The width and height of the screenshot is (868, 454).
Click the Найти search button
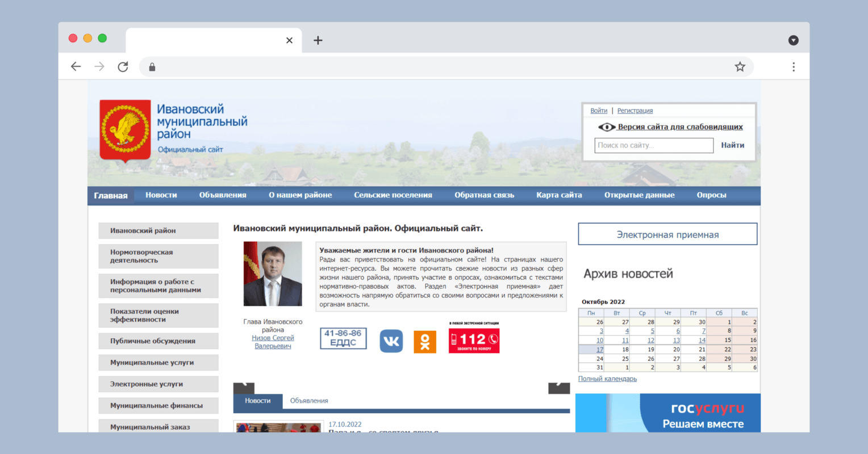[x=733, y=145]
